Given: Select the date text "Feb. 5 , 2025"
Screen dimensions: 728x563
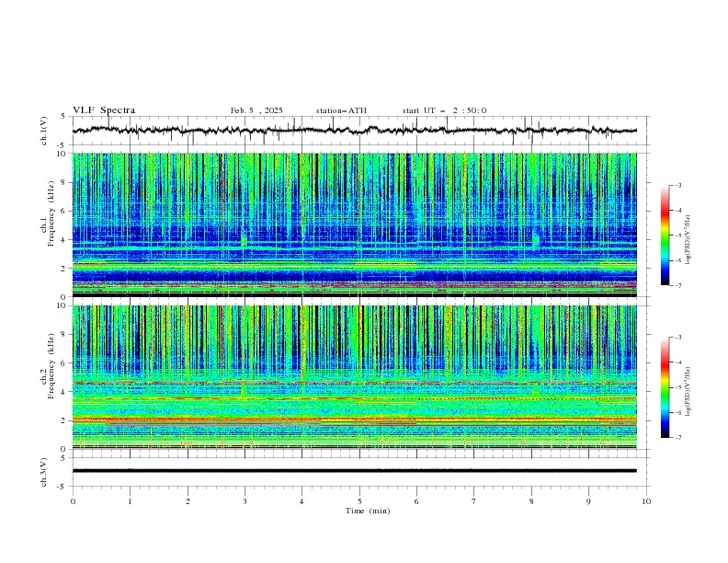Looking at the screenshot, I should [x=256, y=110].
